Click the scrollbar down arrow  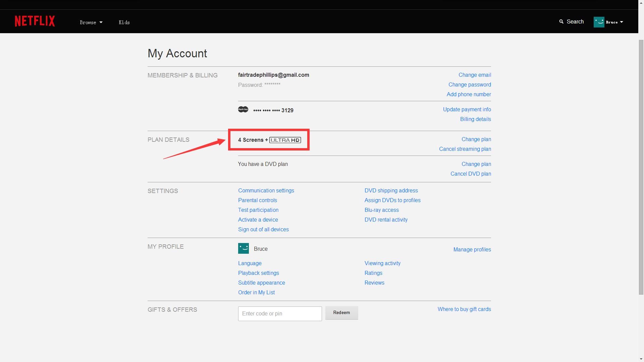[641, 359]
